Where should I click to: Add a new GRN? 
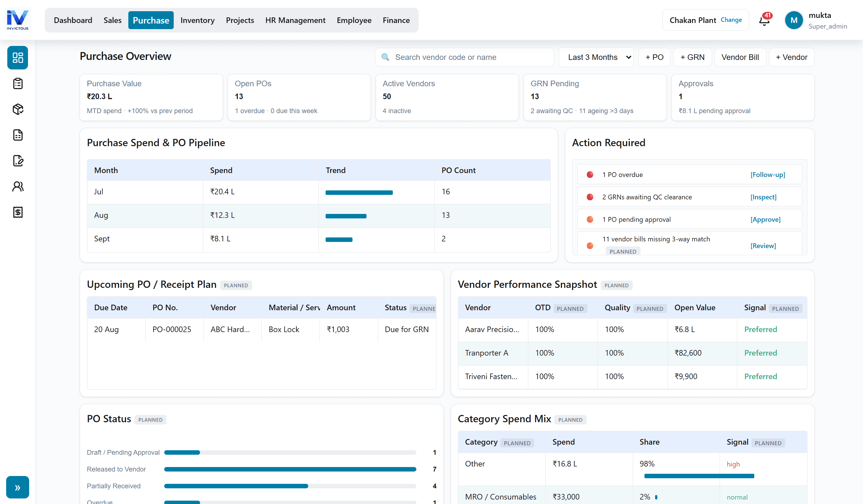[692, 57]
